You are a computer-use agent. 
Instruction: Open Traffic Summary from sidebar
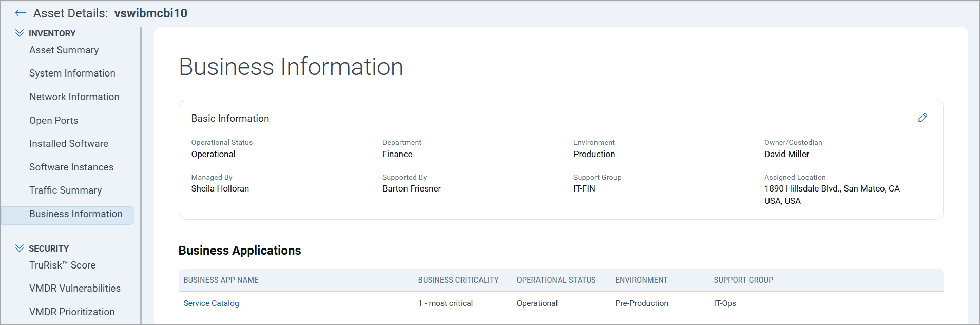[65, 190]
